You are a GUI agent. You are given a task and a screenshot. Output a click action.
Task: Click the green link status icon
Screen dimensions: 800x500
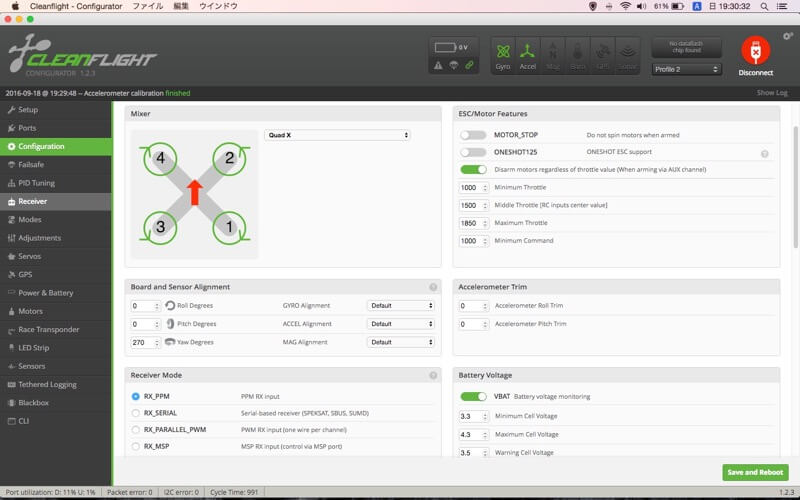coord(469,65)
